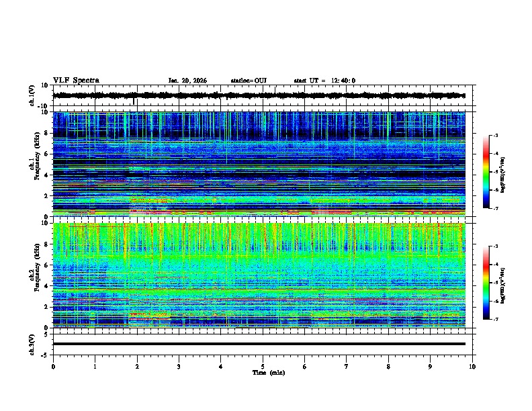Click the ch.1 color bar "-7" label
Viewport: 532px width, 411px height.
pos(495,208)
